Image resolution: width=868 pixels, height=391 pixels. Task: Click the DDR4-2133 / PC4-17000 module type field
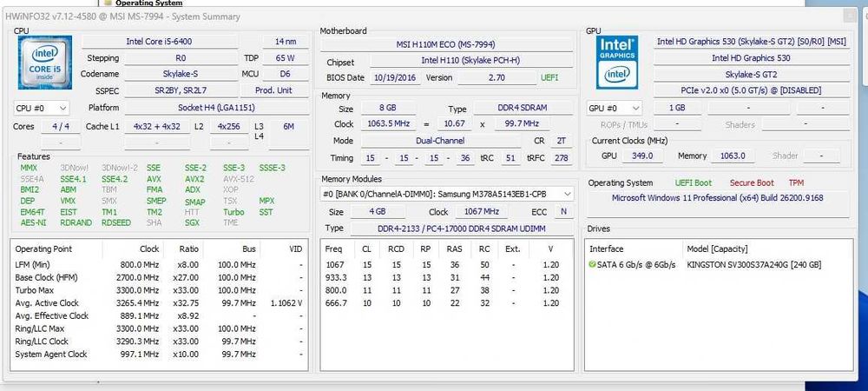(461, 229)
